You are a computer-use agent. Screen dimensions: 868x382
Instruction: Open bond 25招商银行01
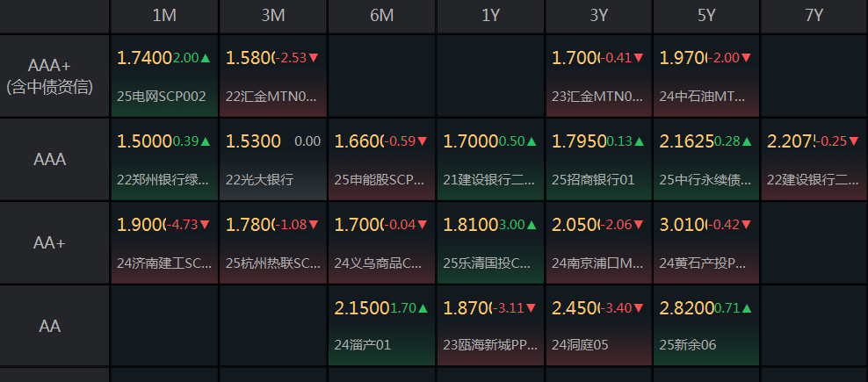click(x=593, y=179)
